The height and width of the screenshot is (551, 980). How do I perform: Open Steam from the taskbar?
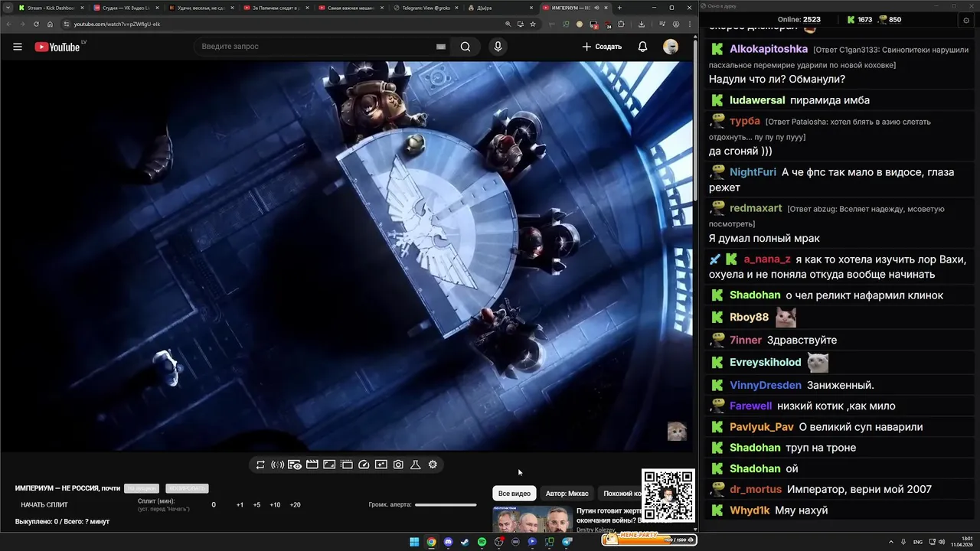click(x=465, y=542)
